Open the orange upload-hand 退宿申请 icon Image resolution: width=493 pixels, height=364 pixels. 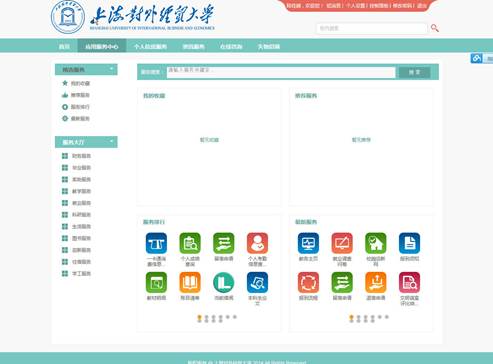[376, 283]
